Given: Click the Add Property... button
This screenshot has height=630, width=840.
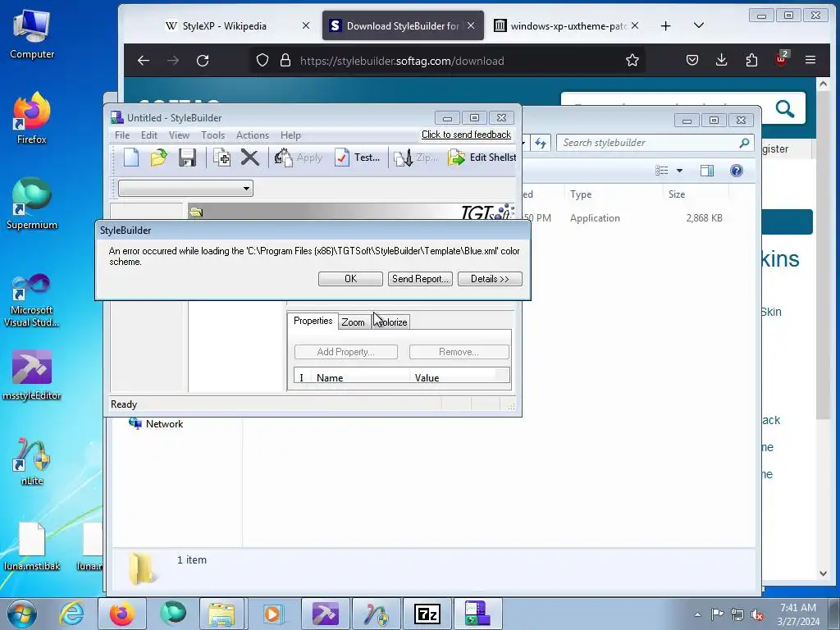Looking at the screenshot, I should (345, 352).
